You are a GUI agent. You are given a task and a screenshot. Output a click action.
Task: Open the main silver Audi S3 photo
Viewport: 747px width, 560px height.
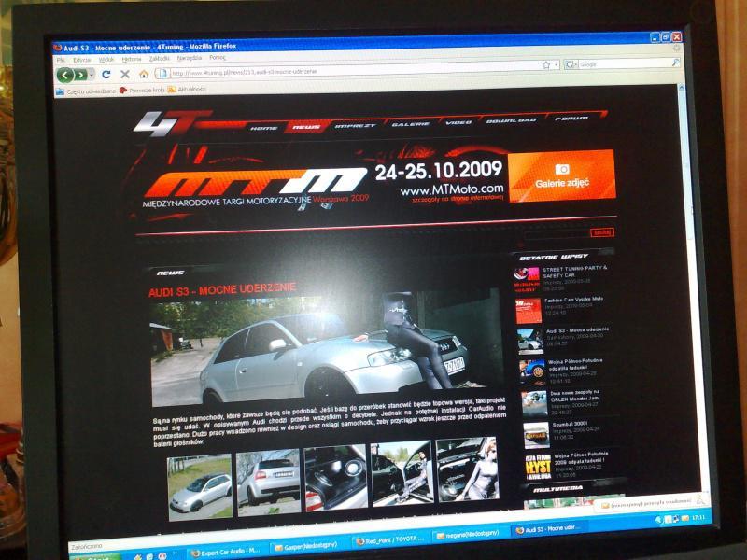click(x=327, y=345)
